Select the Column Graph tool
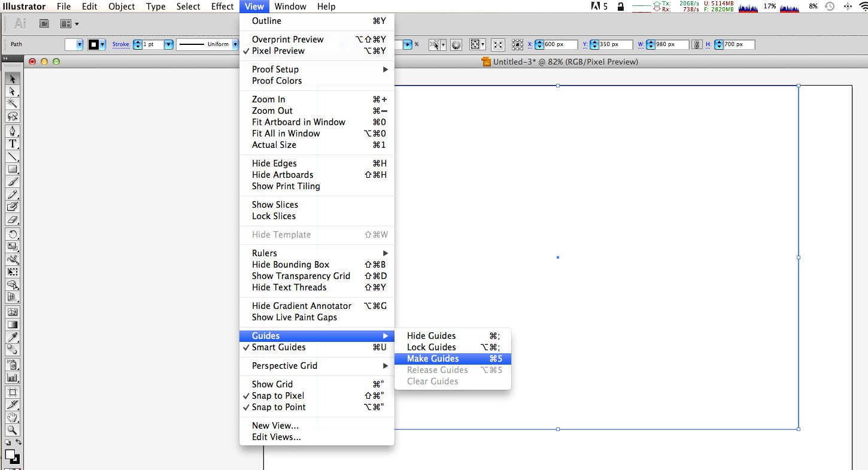868x470 pixels. (13, 377)
